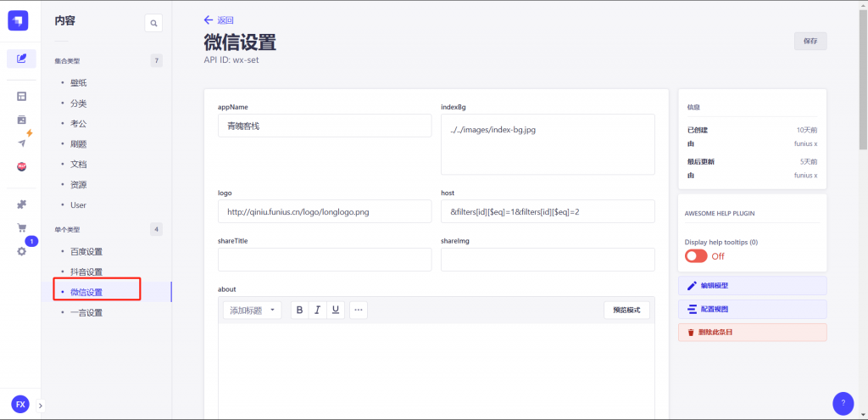Click inside the about editor text area
Image resolution: width=868 pixels, height=420 pixels.
click(x=437, y=372)
